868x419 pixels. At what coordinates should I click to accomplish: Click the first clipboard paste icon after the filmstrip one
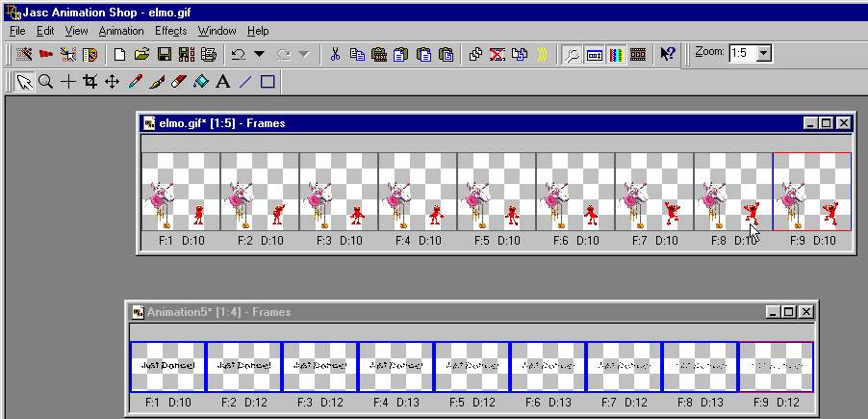[x=400, y=54]
